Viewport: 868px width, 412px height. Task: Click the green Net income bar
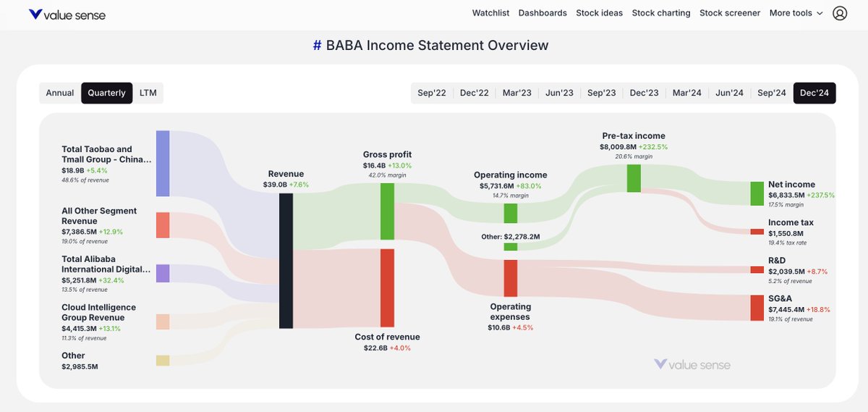point(757,193)
